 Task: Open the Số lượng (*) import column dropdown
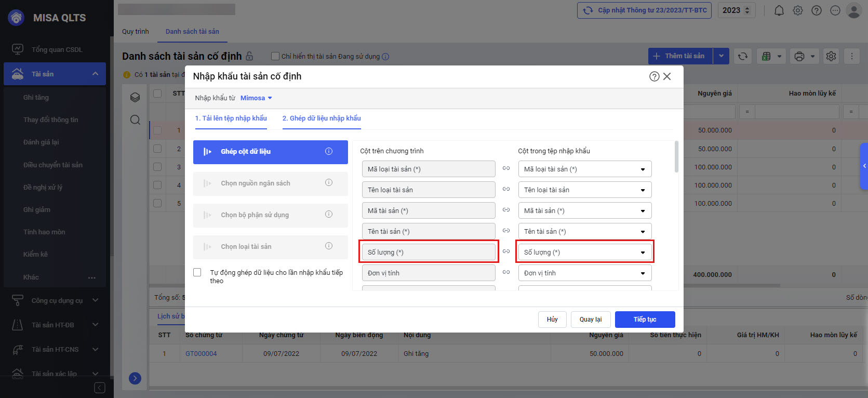click(x=584, y=252)
